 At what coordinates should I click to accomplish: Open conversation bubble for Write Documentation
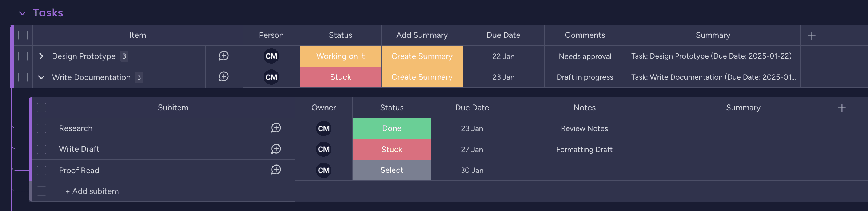click(224, 77)
